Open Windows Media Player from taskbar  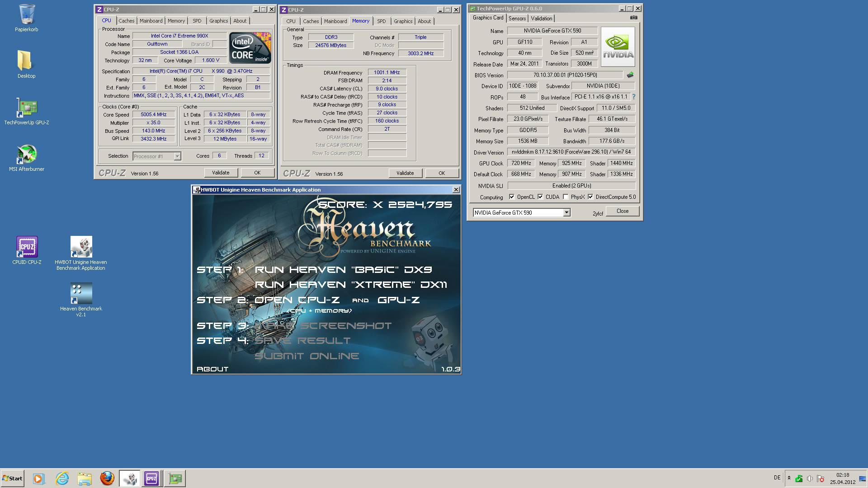click(39, 479)
